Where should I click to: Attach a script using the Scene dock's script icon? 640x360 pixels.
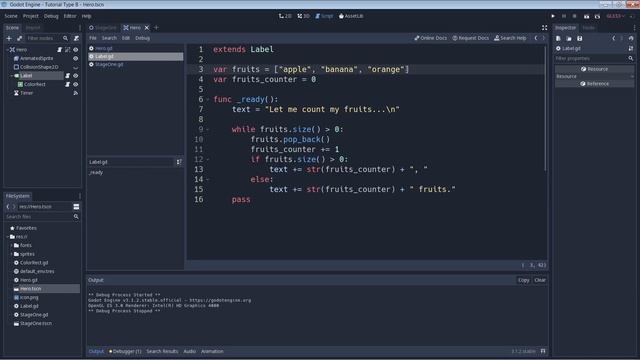pyautogui.click(x=76, y=38)
